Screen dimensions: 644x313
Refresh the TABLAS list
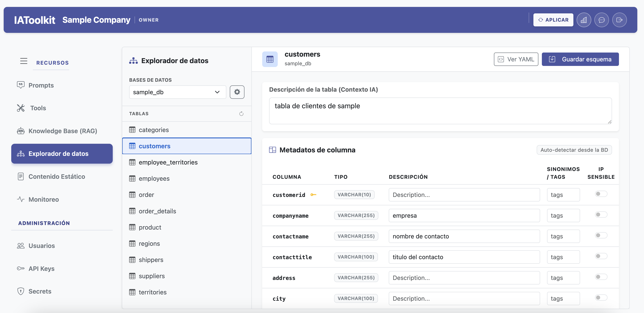[241, 113]
